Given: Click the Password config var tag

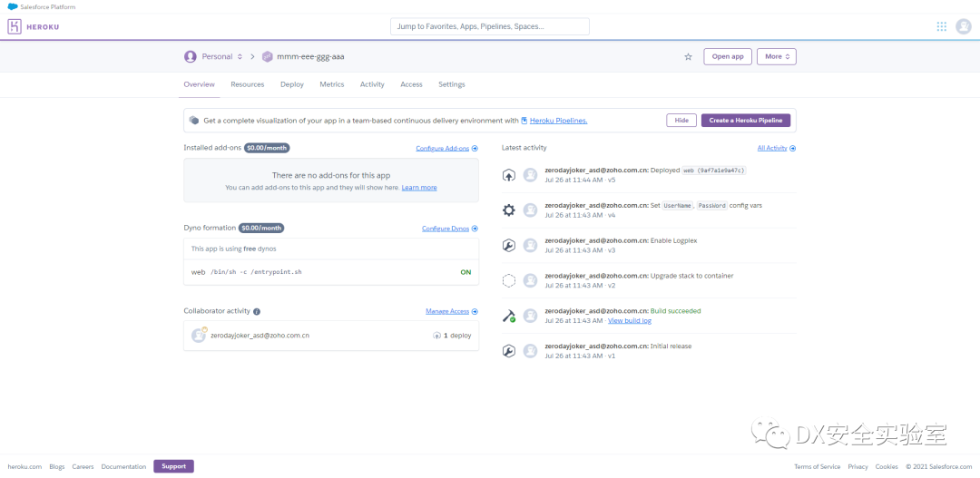Looking at the screenshot, I should pyautogui.click(x=712, y=205).
